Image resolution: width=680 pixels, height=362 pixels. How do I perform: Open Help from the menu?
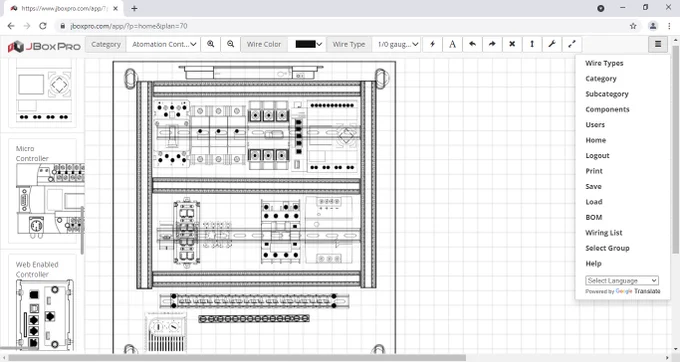pos(593,264)
